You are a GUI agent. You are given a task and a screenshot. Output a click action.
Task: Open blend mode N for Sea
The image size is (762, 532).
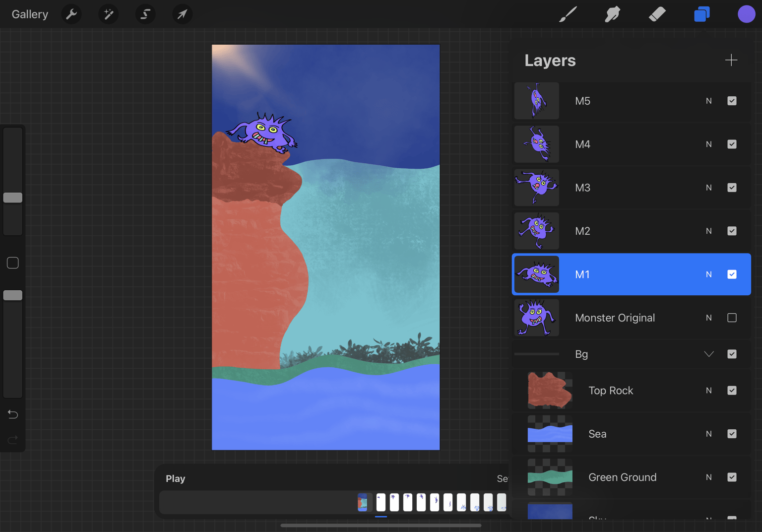click(x=709, y=434)
